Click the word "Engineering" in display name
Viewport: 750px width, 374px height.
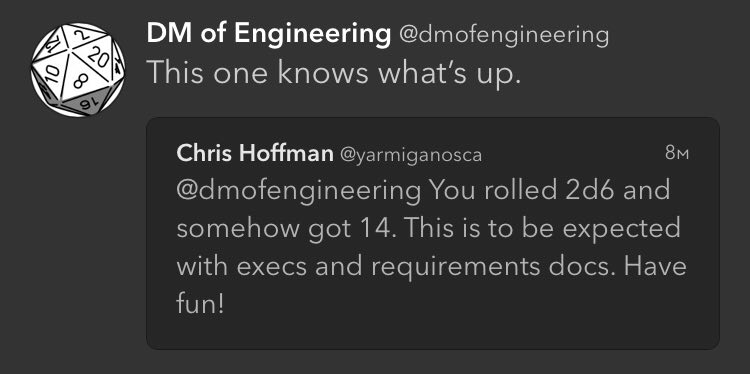pyautogui.click(x=313, y=35)
